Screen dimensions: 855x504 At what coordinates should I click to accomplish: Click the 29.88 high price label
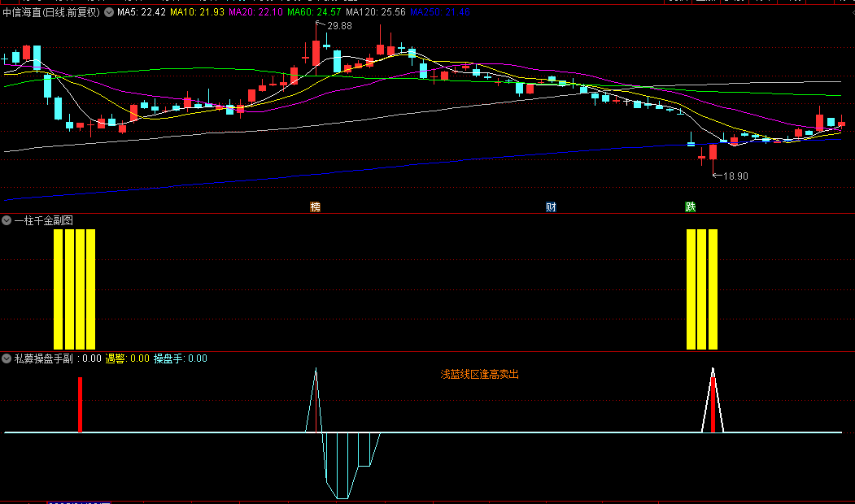coord(339,26)
